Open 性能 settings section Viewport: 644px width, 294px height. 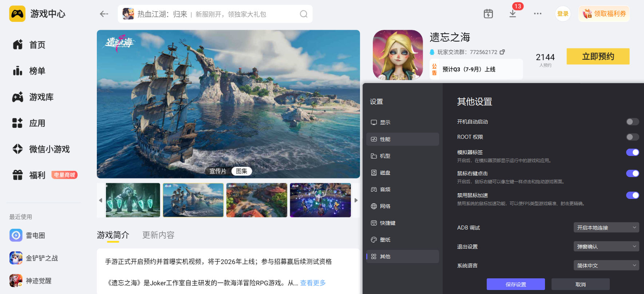pyautogui.click(x=403, y=139)
